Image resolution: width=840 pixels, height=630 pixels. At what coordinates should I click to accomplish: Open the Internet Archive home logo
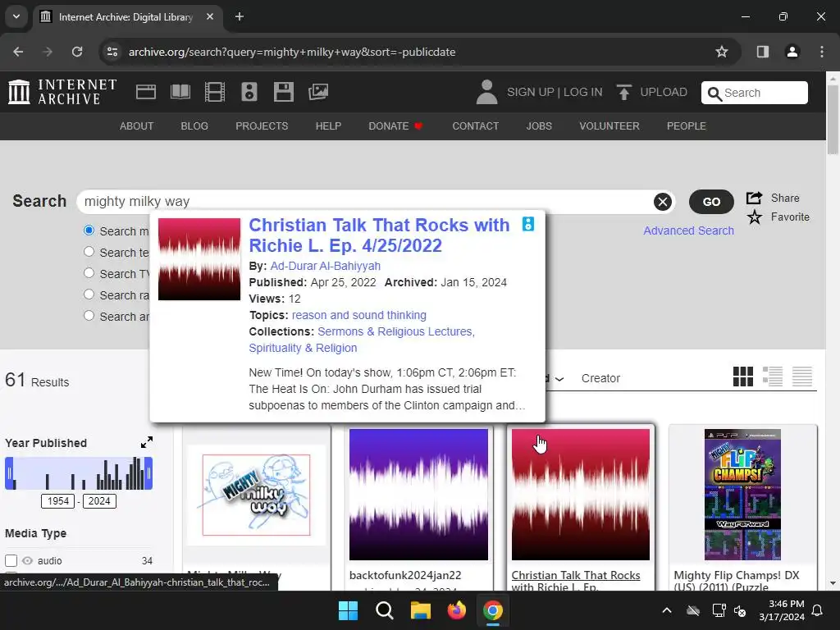62,92
